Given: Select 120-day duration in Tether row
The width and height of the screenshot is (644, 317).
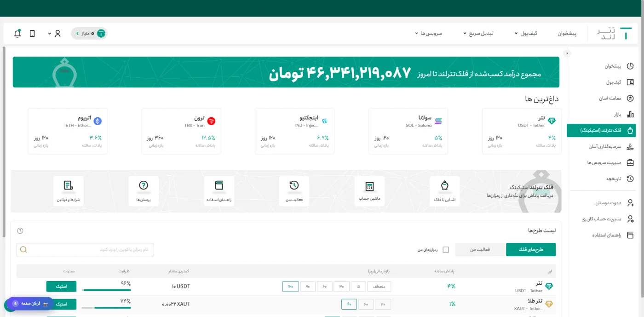Looking at the screenshot, I should (x=291, y=287).
